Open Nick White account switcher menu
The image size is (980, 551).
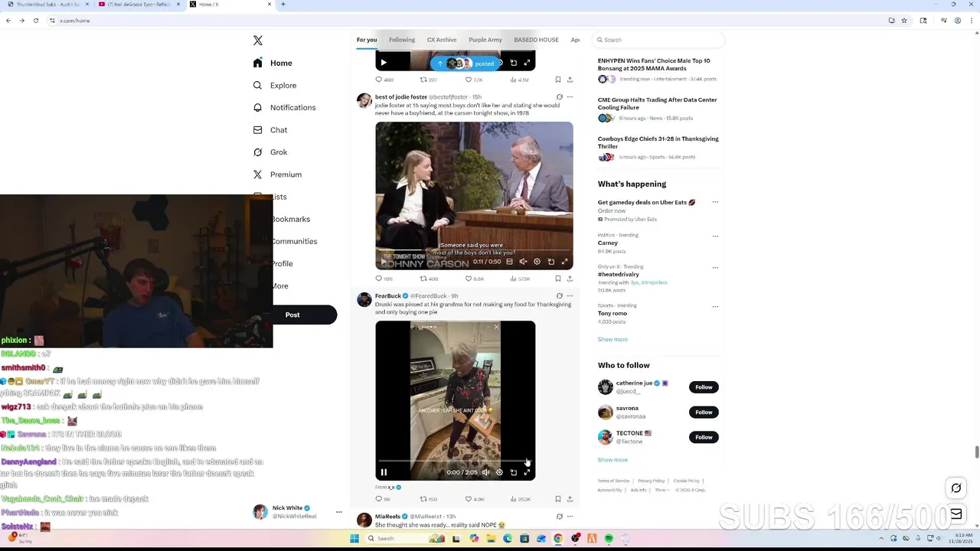pyautogui.click(x=338, y=512)
